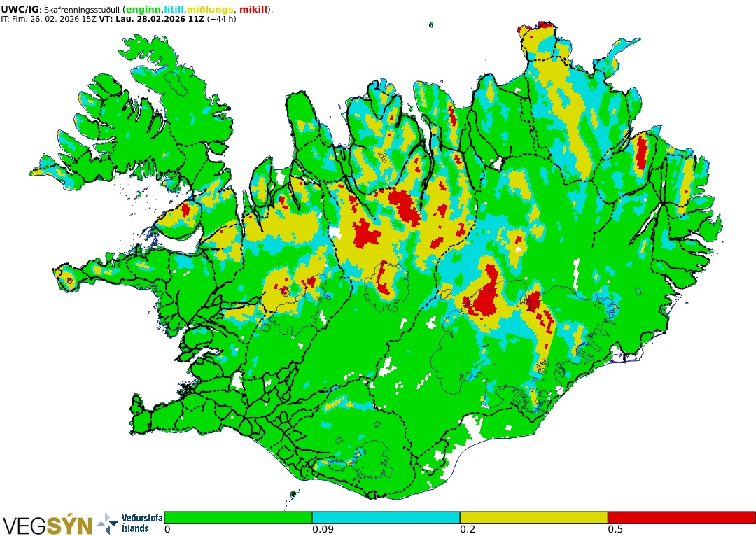Image resolution: width=756 pixels, height=536 pixels.
Task: Click the '0.2' scale value
Action: [x=468, y=529]
